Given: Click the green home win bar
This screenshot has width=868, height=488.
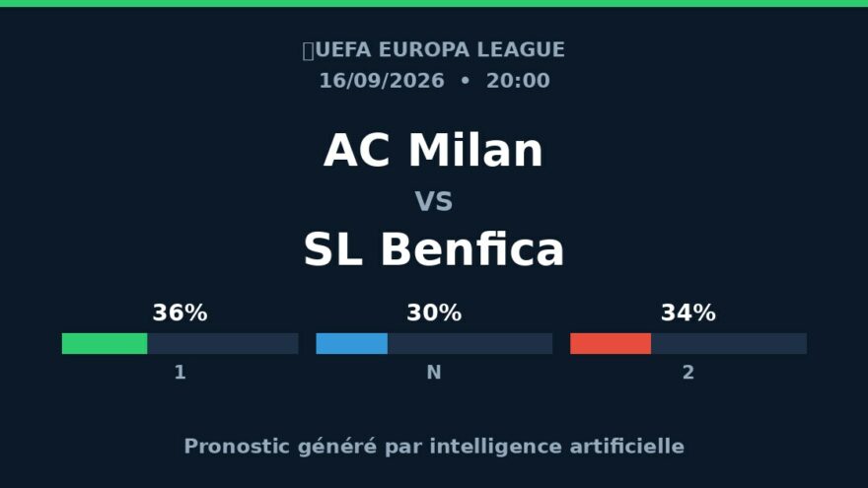Looking at the screenshot, I should 105,344.
